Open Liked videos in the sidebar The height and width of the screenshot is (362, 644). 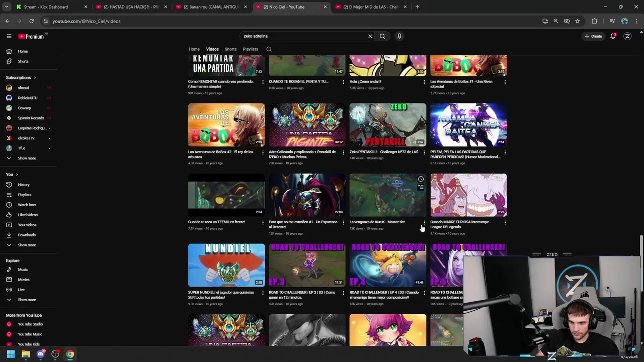pos(28,215)
